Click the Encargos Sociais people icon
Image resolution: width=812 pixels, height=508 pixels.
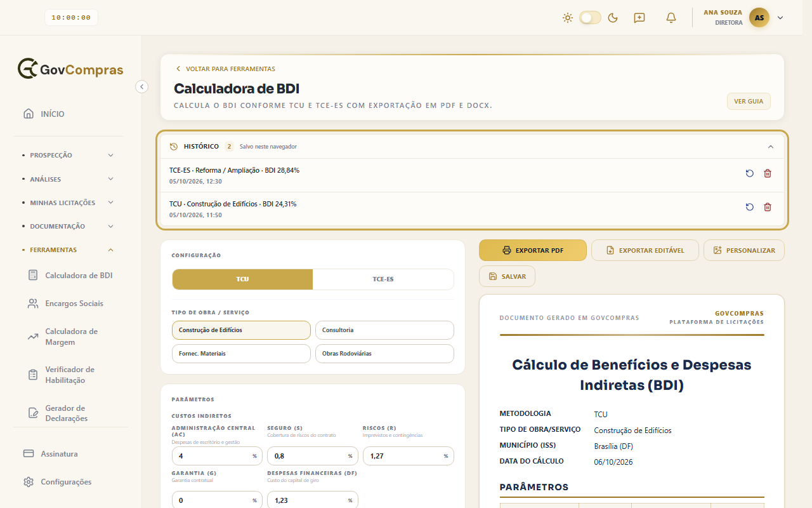[x=33, y=304]
